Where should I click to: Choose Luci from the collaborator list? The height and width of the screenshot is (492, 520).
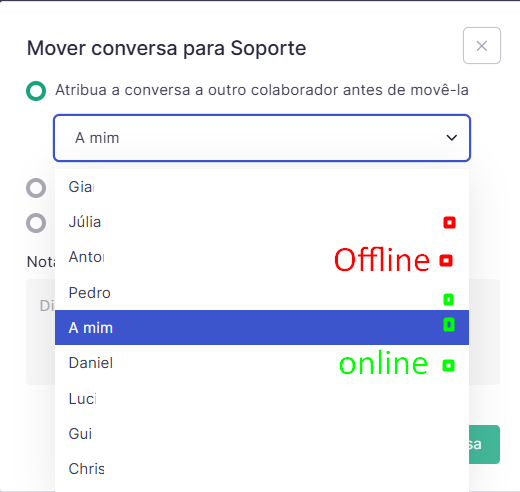262,399
